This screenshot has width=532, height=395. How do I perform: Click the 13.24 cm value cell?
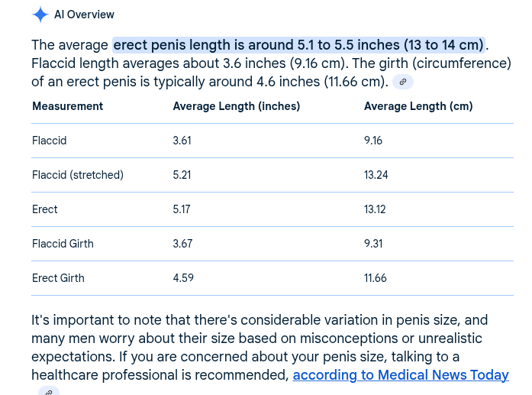(376, 175)
